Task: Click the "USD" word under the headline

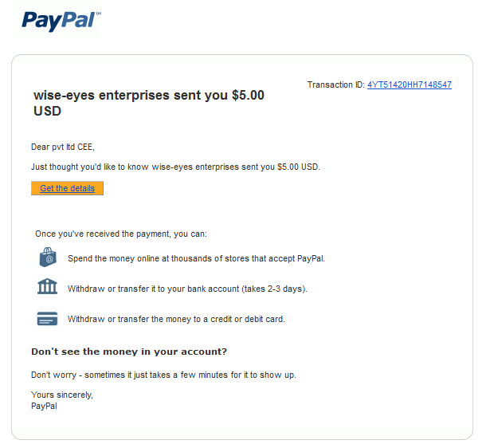Action: pyautogui.click(x=47, y=111)
